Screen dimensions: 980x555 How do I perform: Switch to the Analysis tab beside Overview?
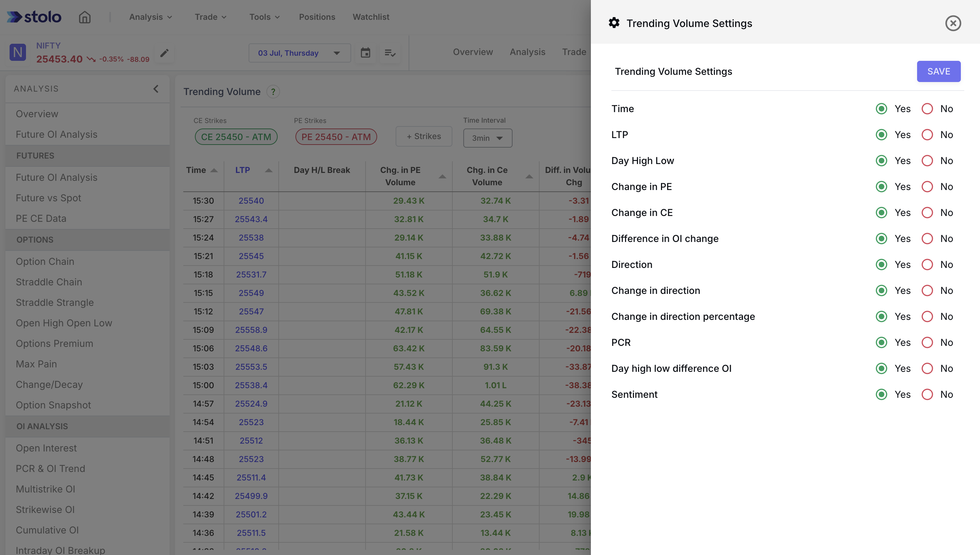click(x=527, y=52)
